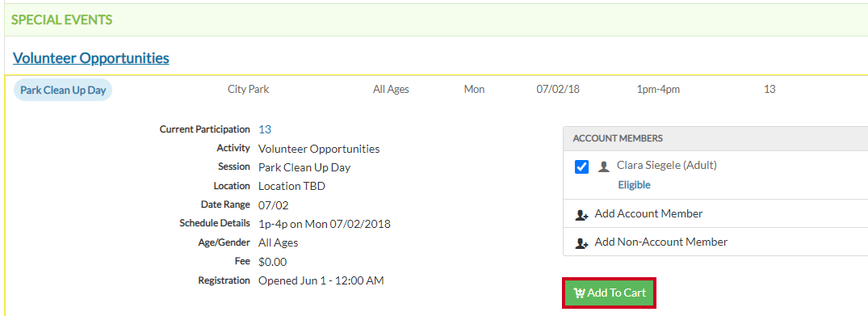Open the Volunteer Opportunities link

(90, 57)
